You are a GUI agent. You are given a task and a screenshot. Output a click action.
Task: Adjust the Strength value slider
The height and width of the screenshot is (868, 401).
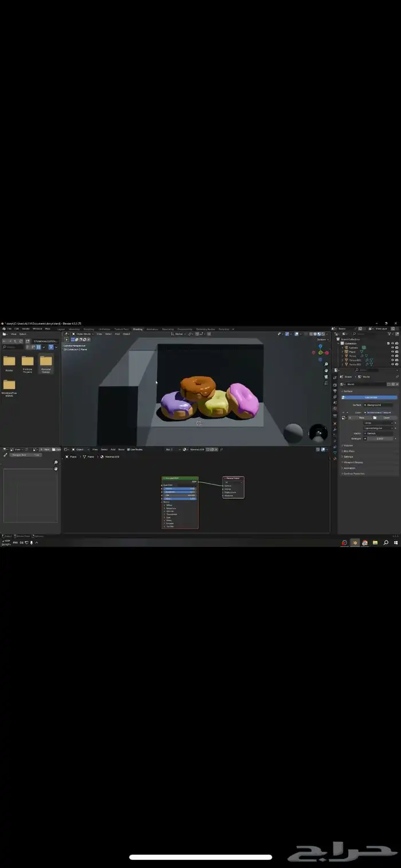[380, 439]
